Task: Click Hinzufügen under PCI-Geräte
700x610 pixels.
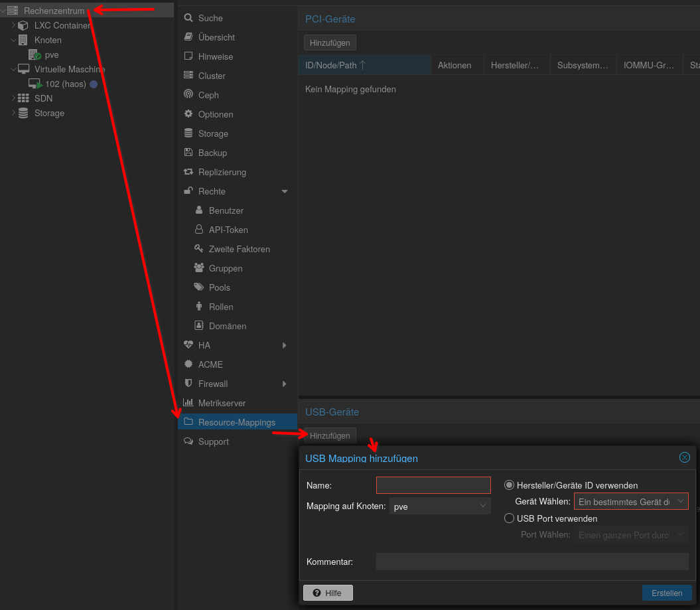Action: (330, 42)
